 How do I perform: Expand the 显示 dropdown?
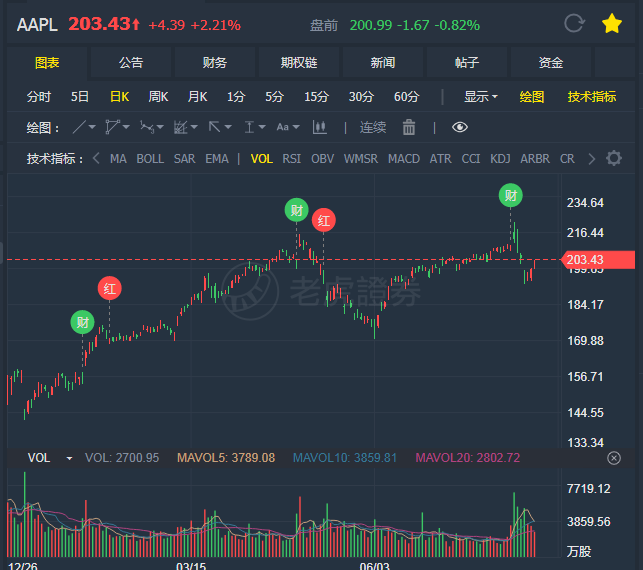tap(481, 97)
